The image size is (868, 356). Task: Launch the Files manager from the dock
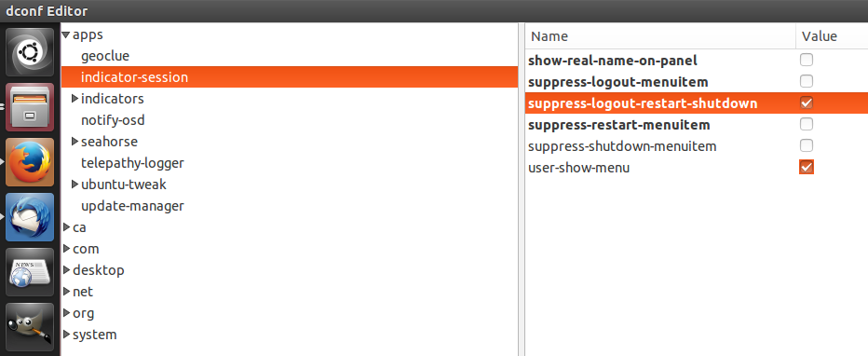30,107
